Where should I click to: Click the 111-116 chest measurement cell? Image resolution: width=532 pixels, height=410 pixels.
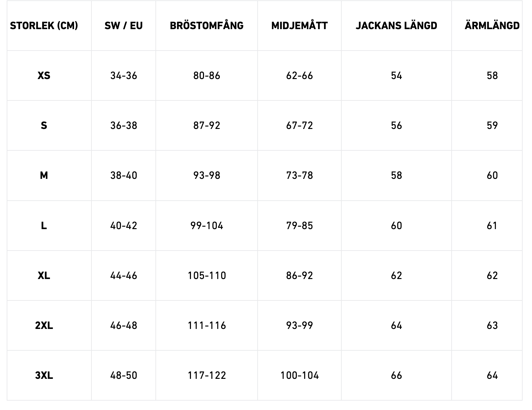pos(207,326)
